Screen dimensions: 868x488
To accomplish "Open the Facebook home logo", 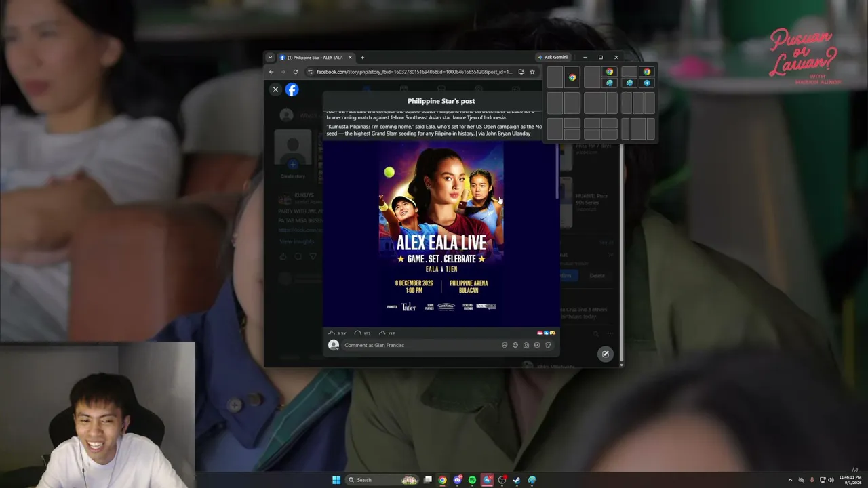I will coord(292,89).
